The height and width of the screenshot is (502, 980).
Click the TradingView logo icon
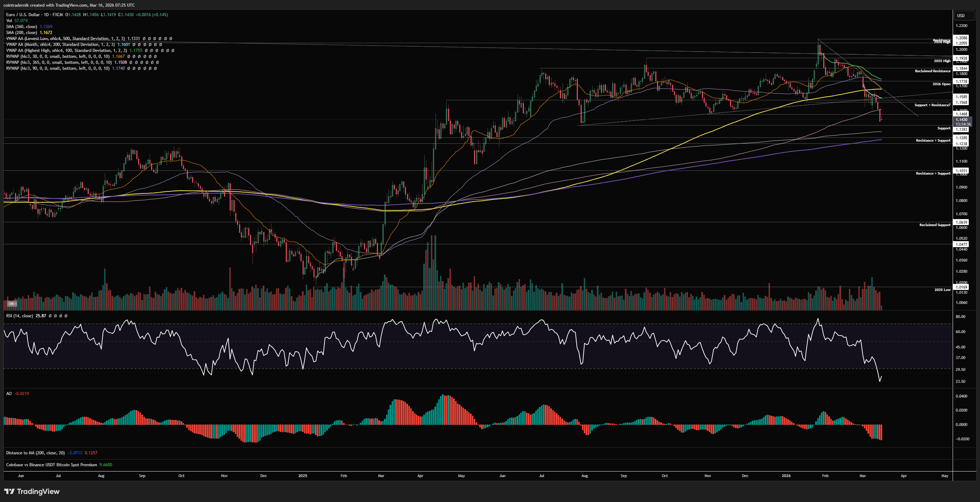(x=9, y=491)
